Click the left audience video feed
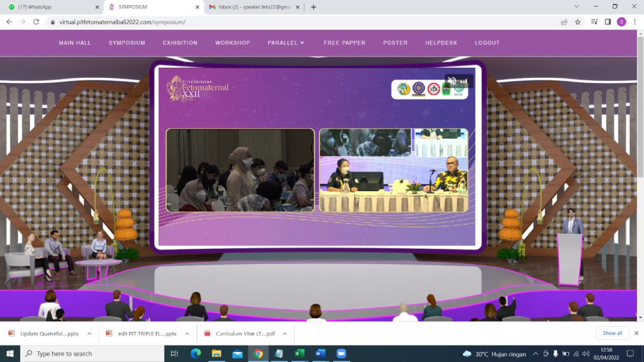Image resolution: width=644 pixels, height=362 pixels. pyautogui.click(x=240, y=170)
